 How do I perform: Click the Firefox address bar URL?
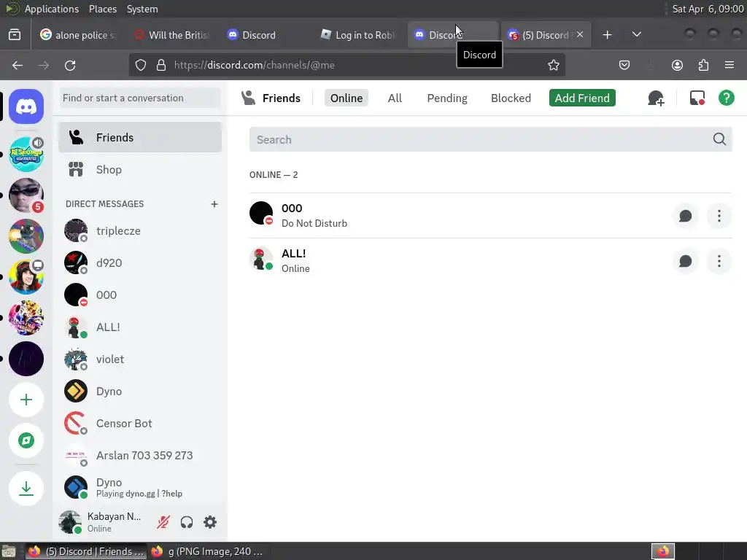tap(254, 65)
